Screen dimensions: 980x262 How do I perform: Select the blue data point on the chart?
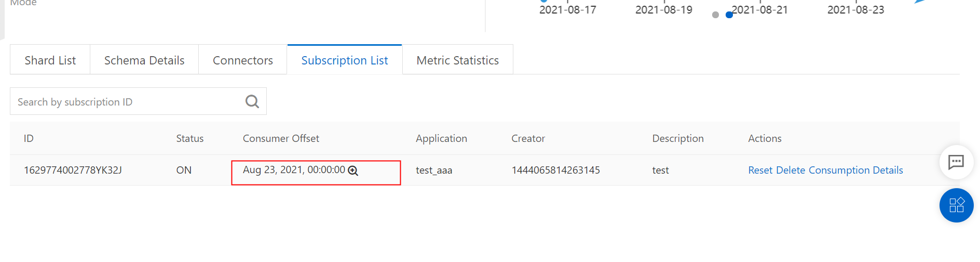click(729, 15)
